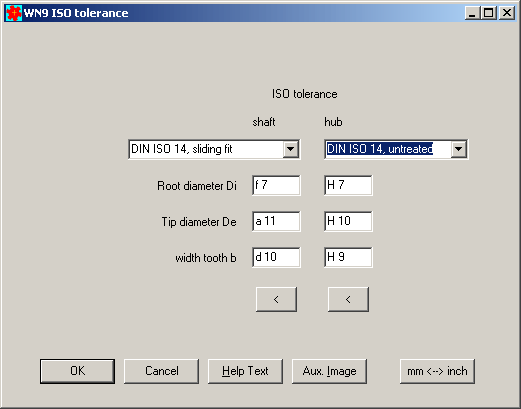521x409 pixels.
Task: Click the hub column '<' button
Action: 348,299
